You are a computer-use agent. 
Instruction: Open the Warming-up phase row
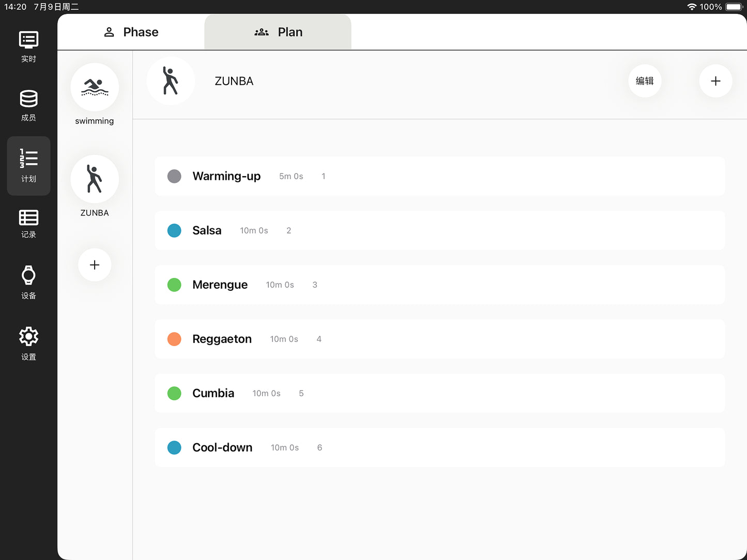439,176
